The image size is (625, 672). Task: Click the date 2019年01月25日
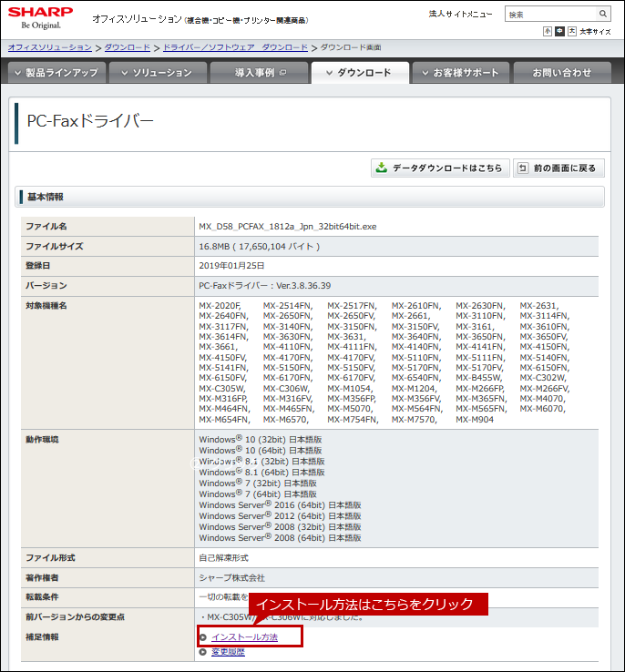point(231,266)
